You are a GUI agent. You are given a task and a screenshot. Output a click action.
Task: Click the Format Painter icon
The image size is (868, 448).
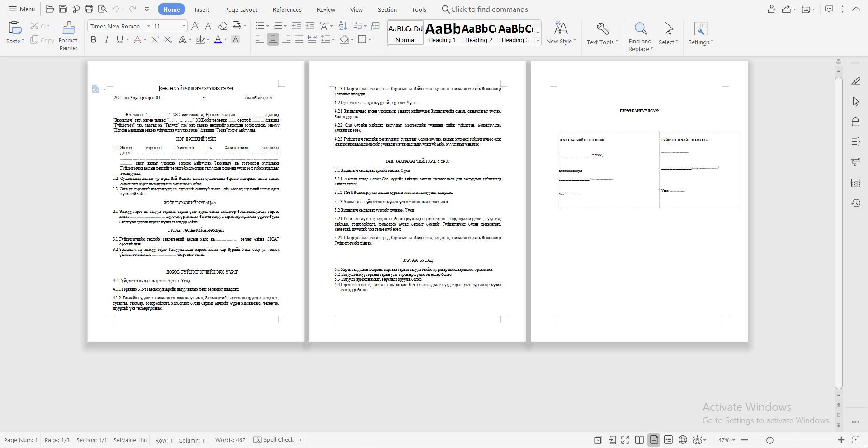pyautogui.click(x=69, y=28)
